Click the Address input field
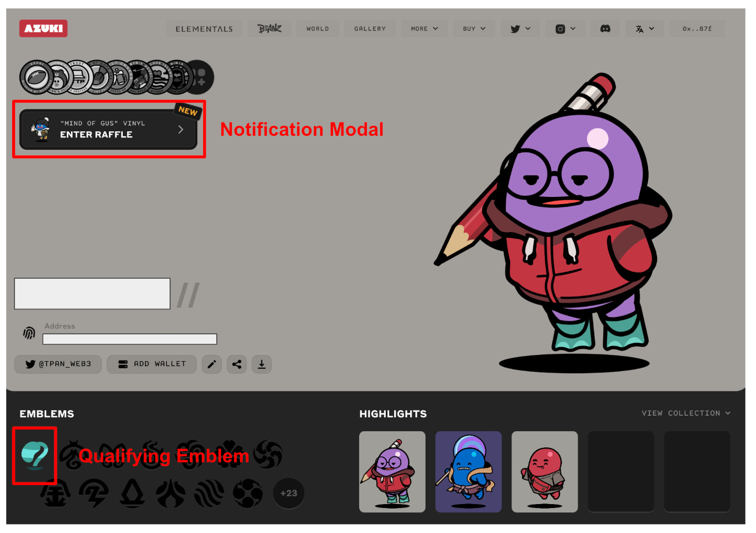 [130, 339]
